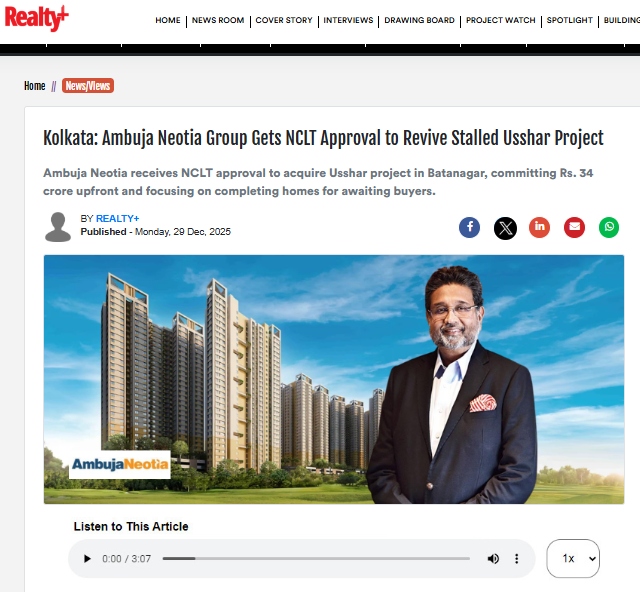Share article on Facebook
This screenshot has height=592, width=640.
tap(469, 227)
